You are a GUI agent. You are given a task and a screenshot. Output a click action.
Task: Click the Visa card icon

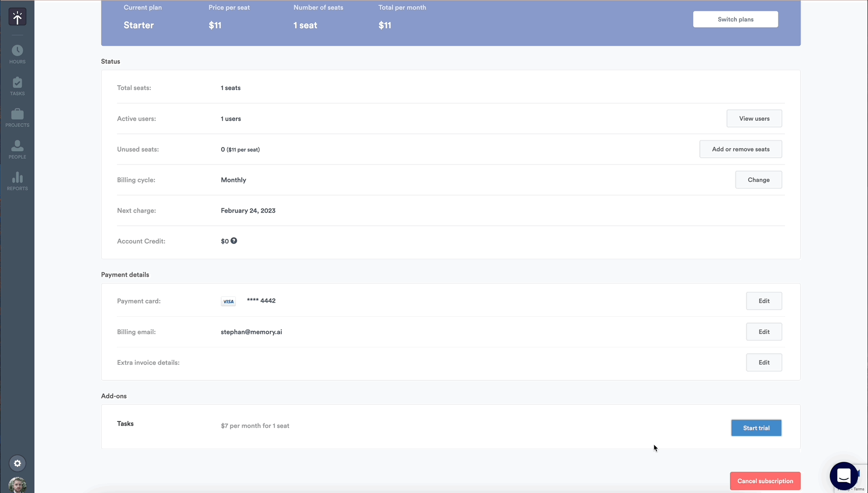(228, 301)
